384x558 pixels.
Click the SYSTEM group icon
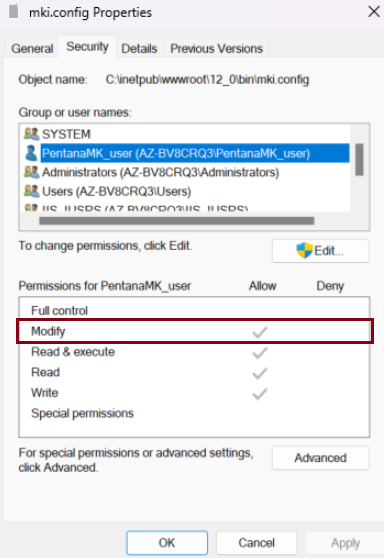(x=31, y=134)
